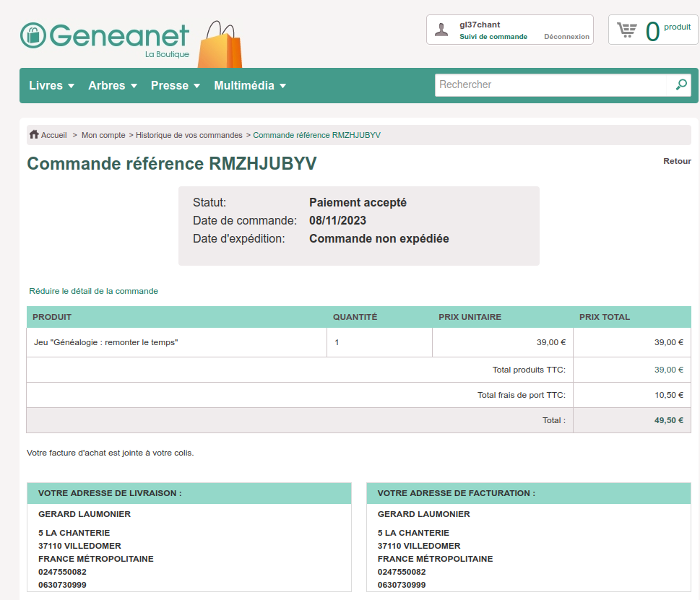Image resolution: width=700 pixels, height=600 pixels.
Task: Click the Commande référence RMZHJUBYV breadcrumb
Action: pyautogui.click(x=316, y=135)
